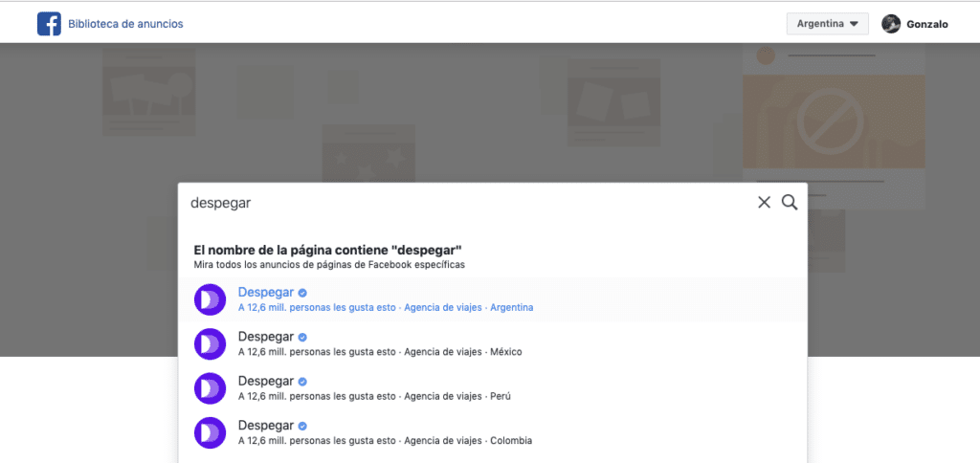
Task: Click the Despegar logo in Colombia row
Action: coord(210,432)
